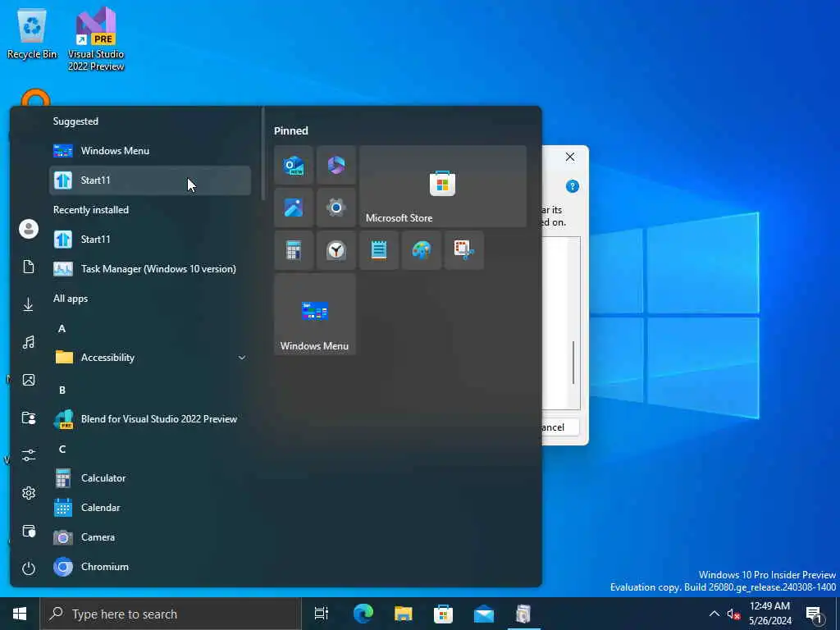Launch Start11 under Recently installed

150,239
